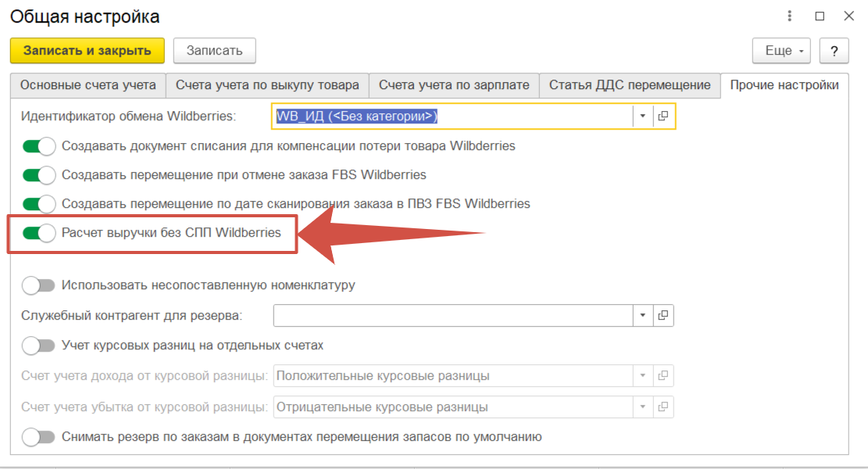
Task: Expand the exchange income account dropdown
Action: point(643,376)
